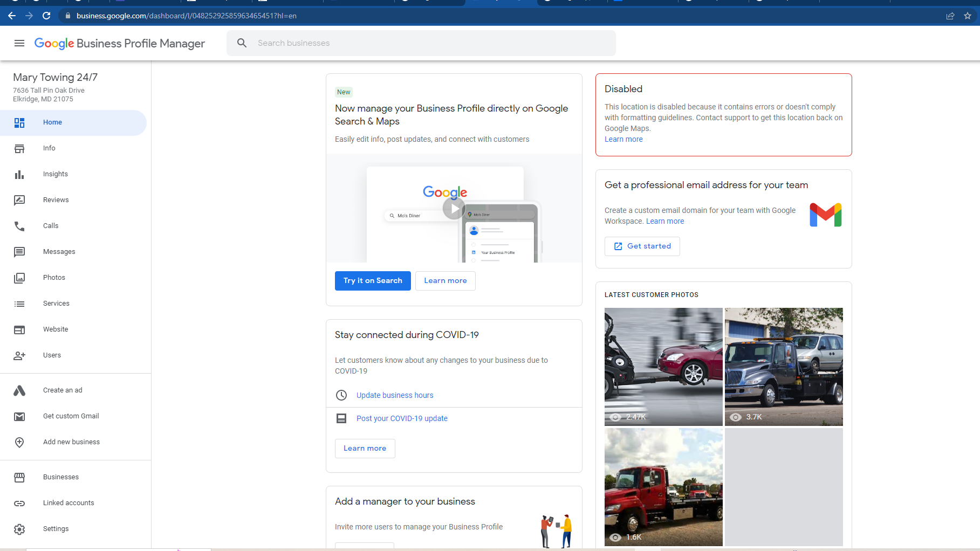
Task: Click the Website icon in sidebar
Action: [x=19, y=329]
